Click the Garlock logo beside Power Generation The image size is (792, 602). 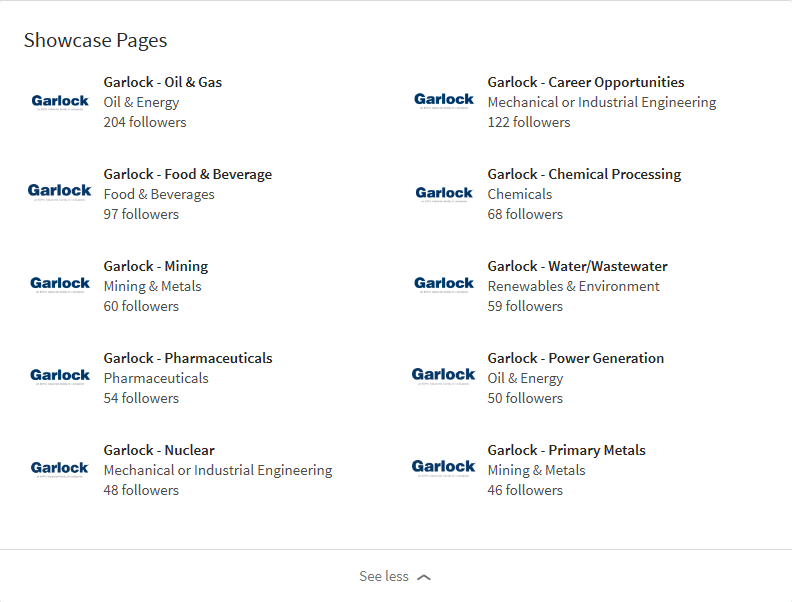pos(444,377)
